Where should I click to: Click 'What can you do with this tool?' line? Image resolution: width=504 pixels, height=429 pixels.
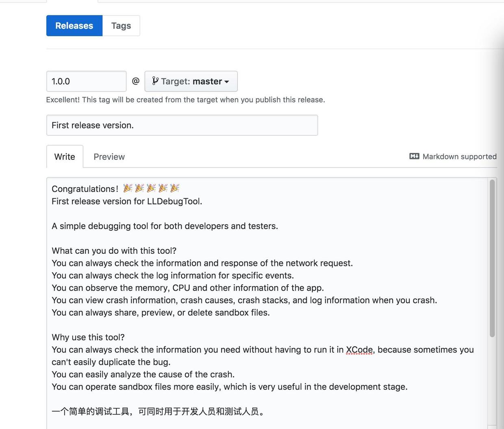114,251
